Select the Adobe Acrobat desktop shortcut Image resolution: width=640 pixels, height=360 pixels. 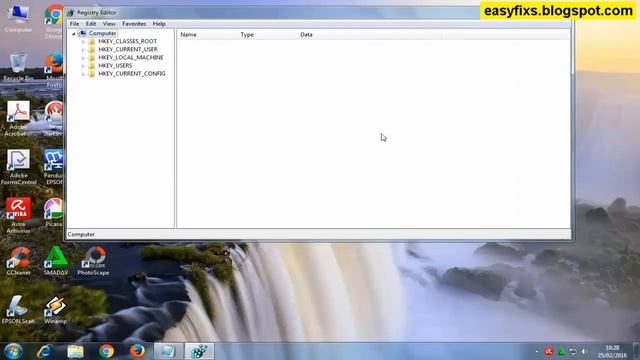pos(17,118)
